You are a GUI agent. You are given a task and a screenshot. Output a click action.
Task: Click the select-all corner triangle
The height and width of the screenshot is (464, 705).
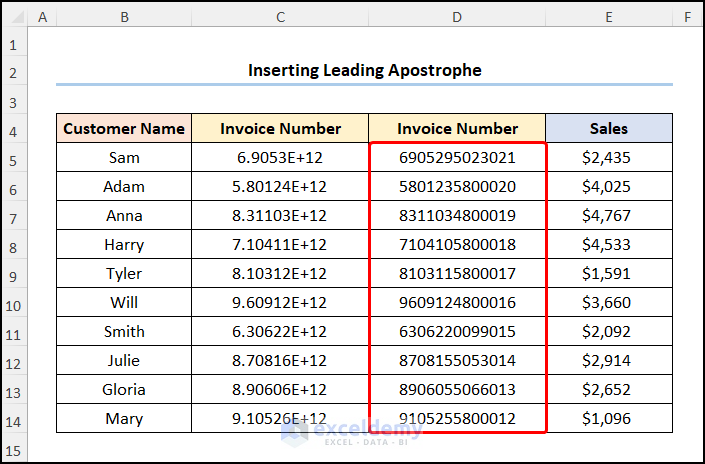[14, 18]
